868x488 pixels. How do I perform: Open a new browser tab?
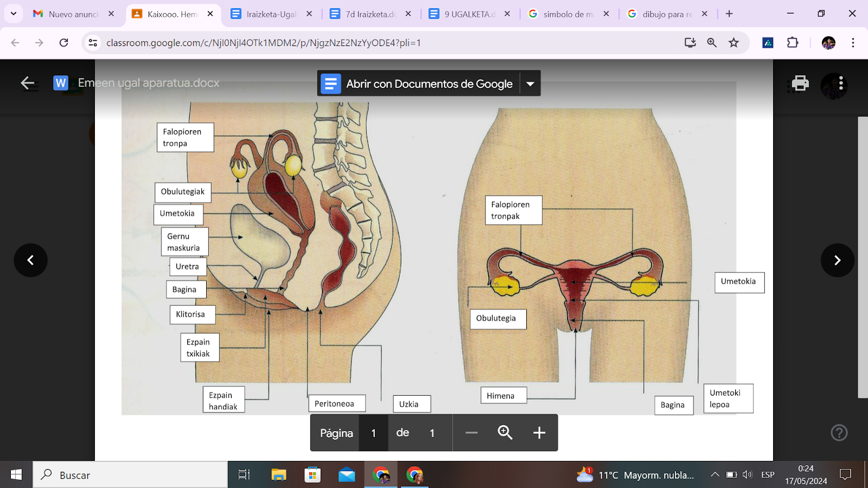pyautogui.click(x=729, y=14)
